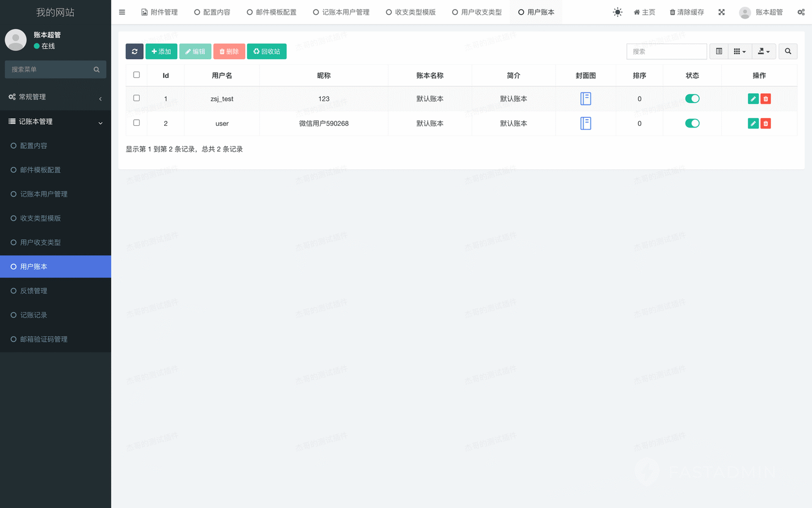The image size is (812, 508).
Task: Expand the 常规管理 sidebar menu
Action: point(55,97)
